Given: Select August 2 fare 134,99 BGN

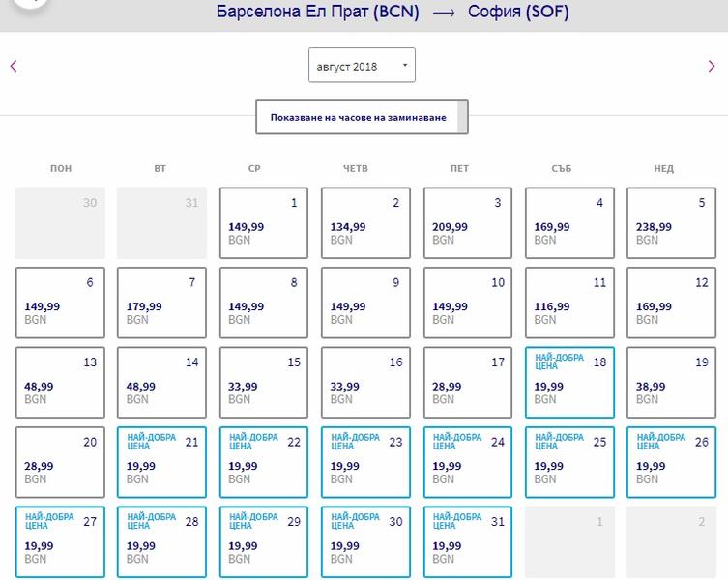Looking at the screenshot, I should 365,223.
